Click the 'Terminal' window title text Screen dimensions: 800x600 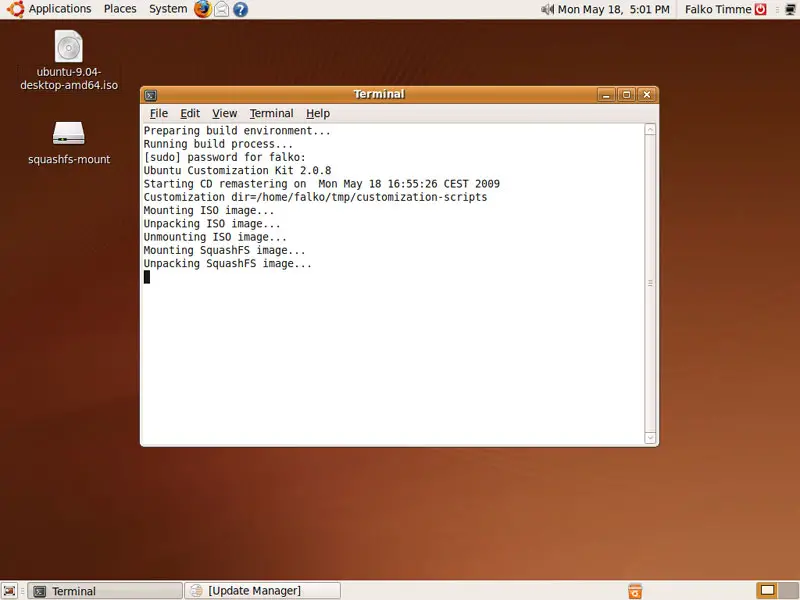tap(379, 94)
